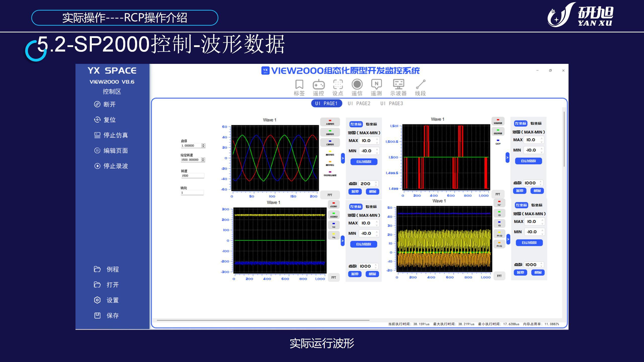Open 设置 settings from sidebar
The width and height of the screenshot is (644, 362).
pos(106,300)
